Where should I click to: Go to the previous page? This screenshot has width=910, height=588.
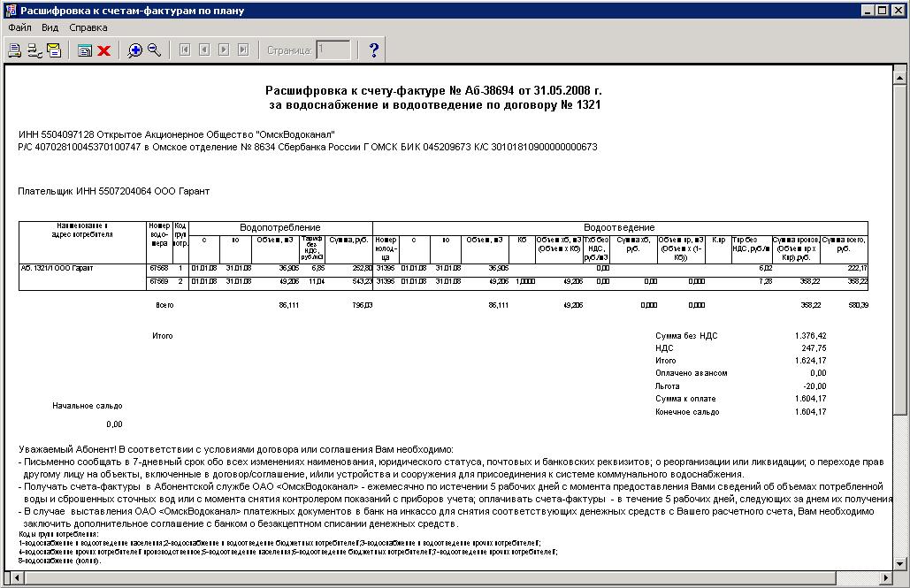[204, 50]
